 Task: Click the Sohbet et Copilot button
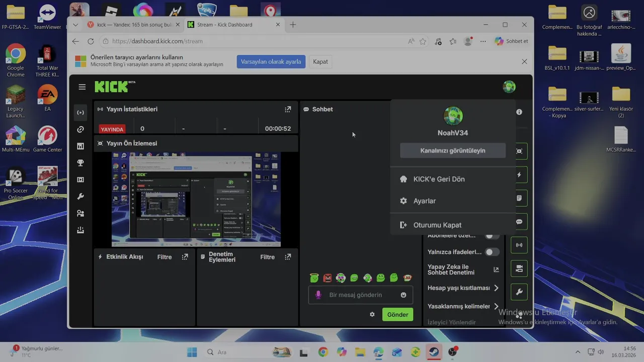pyautogui.click(x=512, y=41)
